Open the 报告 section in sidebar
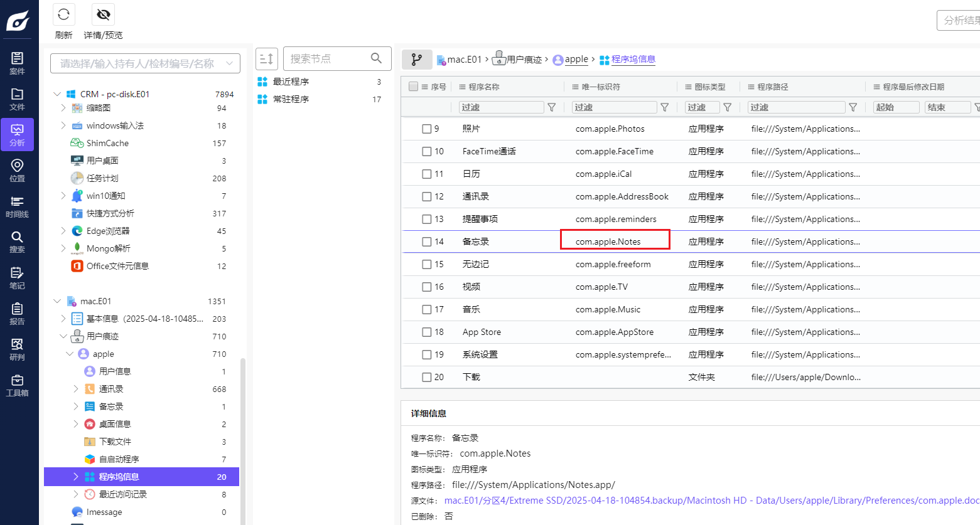 [x=18, y=314]
